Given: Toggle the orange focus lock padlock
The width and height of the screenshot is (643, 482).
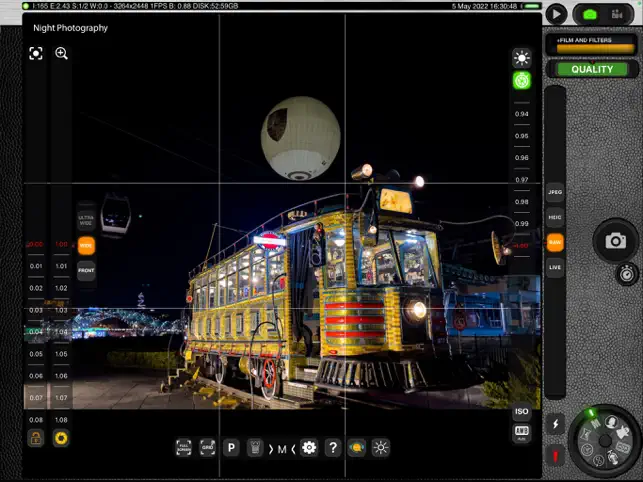Looking at the screenshot, I should [36, 438].
